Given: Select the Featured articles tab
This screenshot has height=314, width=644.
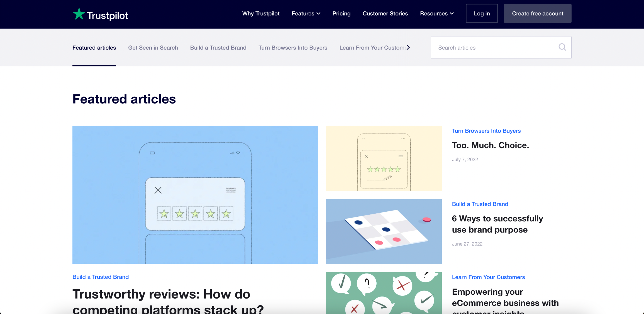Looking at the screenshot, I should coord(94,48).
